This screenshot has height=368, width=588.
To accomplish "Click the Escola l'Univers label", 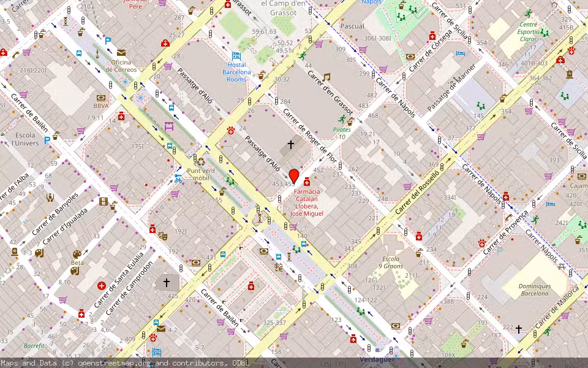I will [25, 139].
